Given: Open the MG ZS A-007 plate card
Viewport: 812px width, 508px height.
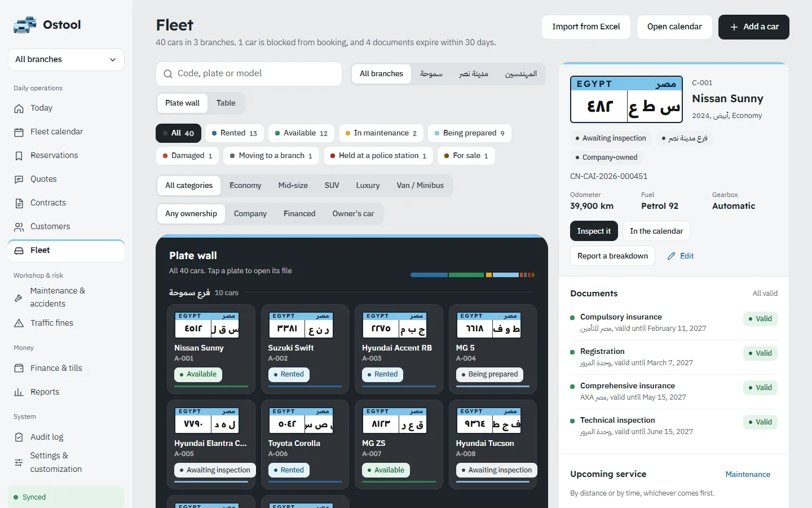Looking at the screenshot, I should pos(399,445).
